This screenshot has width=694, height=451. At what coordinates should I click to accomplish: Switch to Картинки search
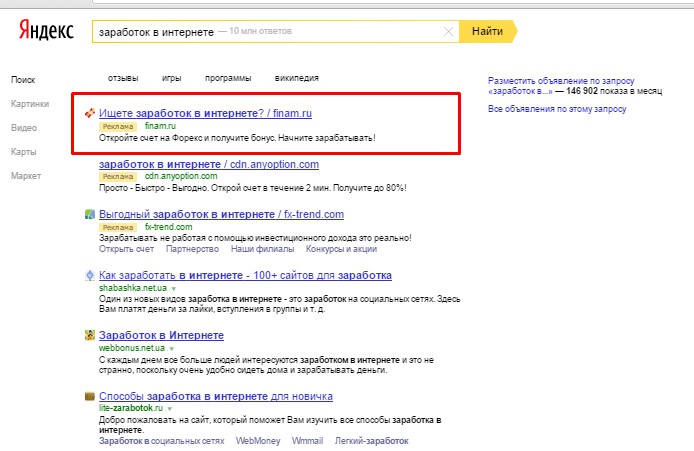[30, 104]
